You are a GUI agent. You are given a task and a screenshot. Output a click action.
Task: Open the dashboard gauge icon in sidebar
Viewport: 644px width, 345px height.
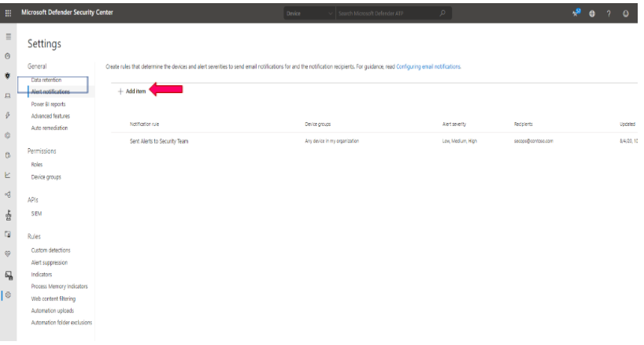pyautogui.click(x=8, y=56)
